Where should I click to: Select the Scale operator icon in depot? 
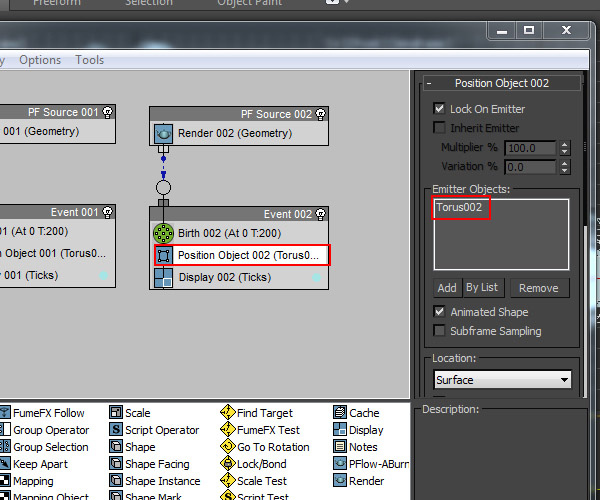coord(116,412)
